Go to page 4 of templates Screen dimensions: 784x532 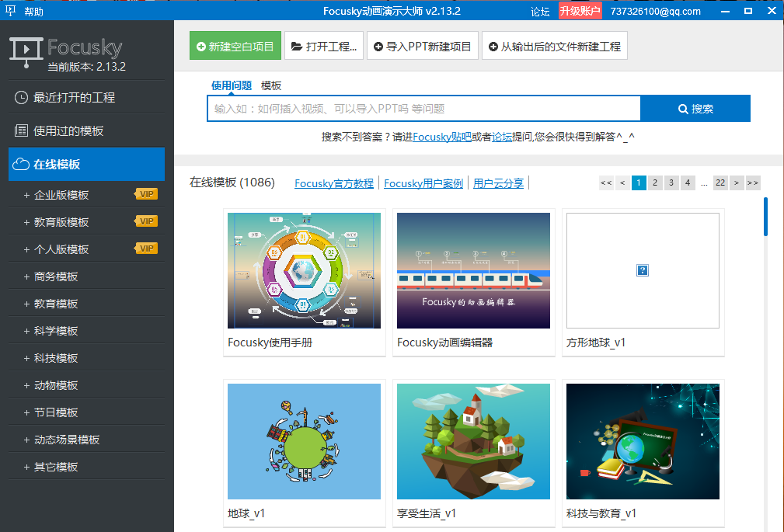point(688,183)
